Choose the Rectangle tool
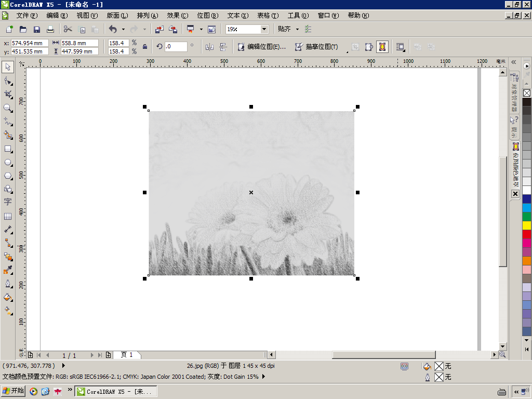532x399 pixels. (x=8, y=149)
